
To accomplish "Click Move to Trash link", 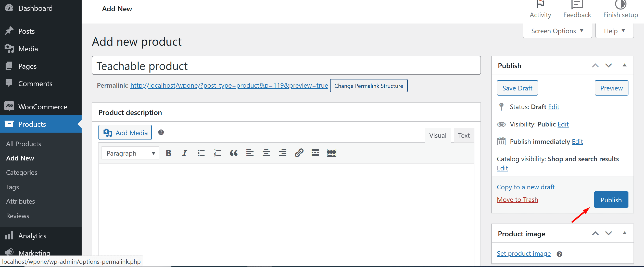I will tap(517, 200).
